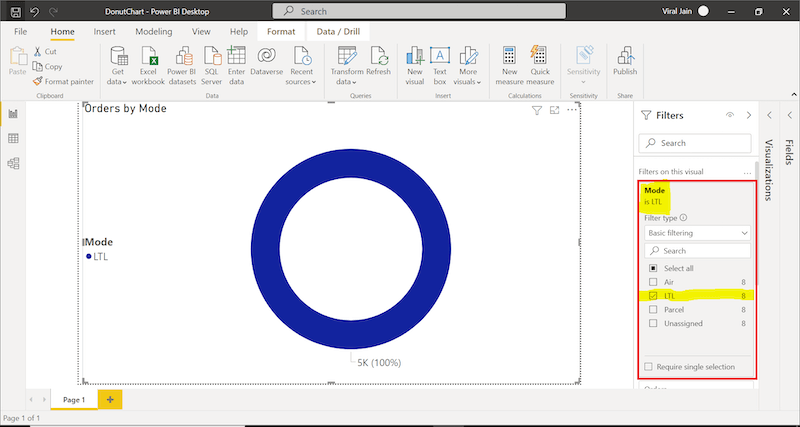The image size is (800, 427).
Task: Switch to Data view in left sidebar
Action: tap(13, 138)
